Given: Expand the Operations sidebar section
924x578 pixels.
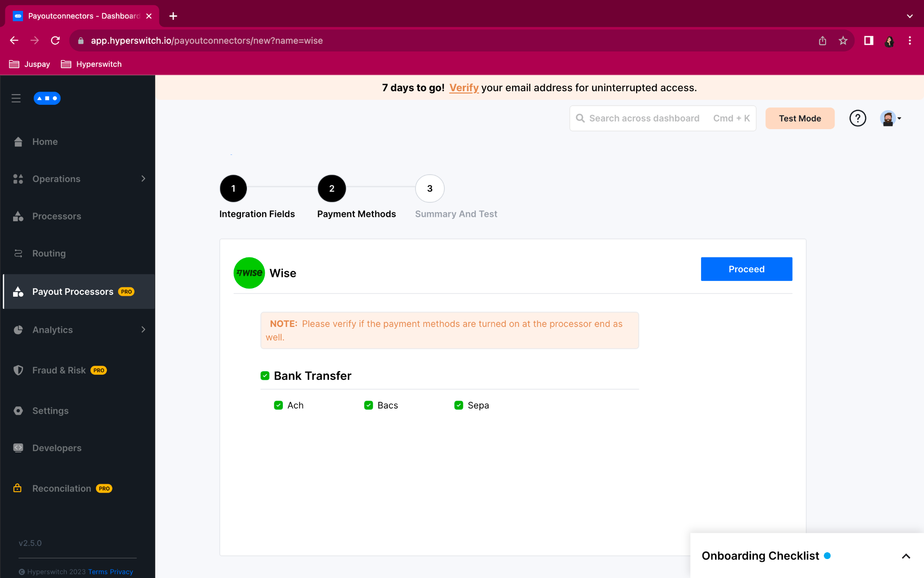Looking at the screenshot, I should tap(143, 179).
